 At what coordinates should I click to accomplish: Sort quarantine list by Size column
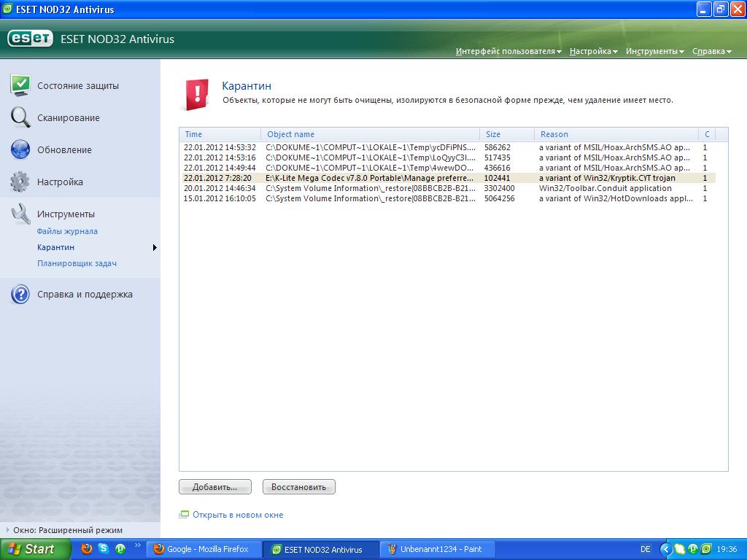click(x=506, y=134)
